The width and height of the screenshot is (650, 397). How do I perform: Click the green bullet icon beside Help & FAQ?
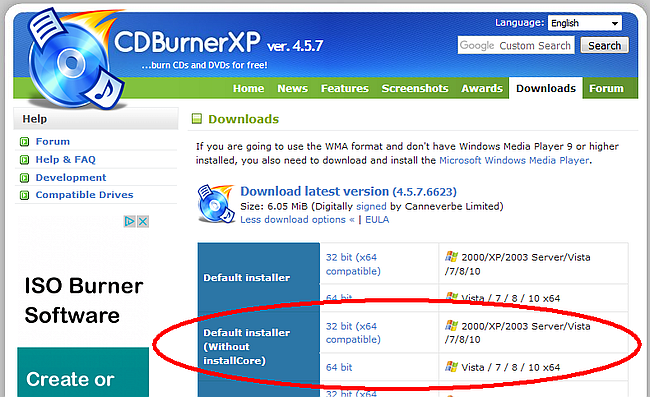24,160
